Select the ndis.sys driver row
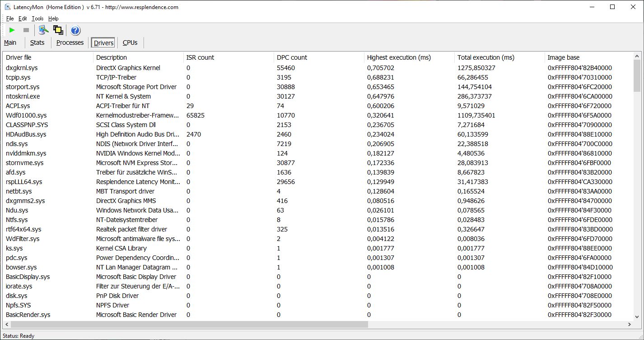Screen dimensions: 644x340 point(318,144)
